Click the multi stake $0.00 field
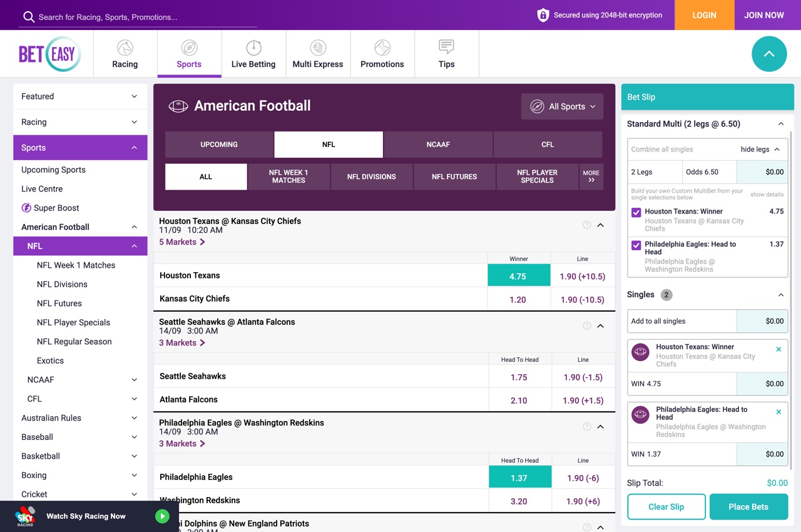 [762, 171]
